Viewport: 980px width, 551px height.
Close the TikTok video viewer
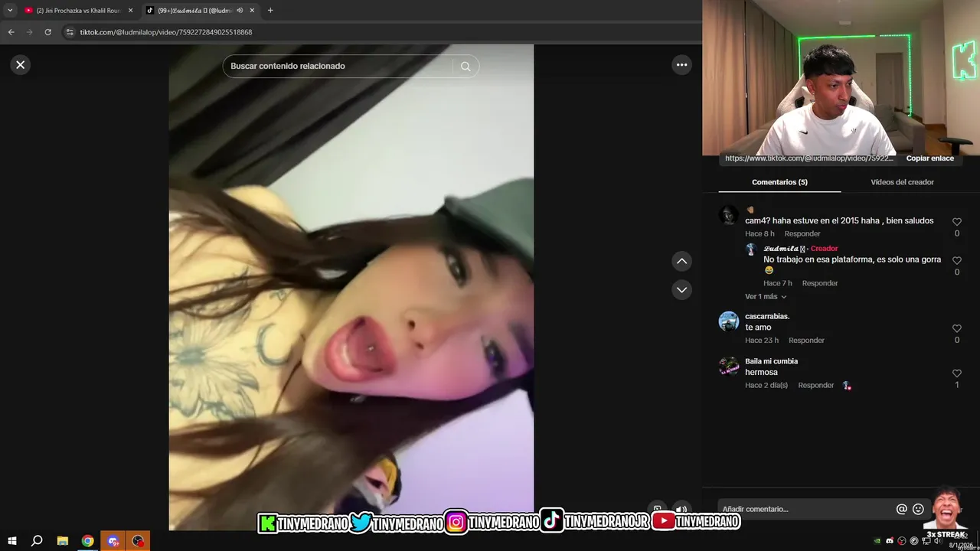coord(21,65)
